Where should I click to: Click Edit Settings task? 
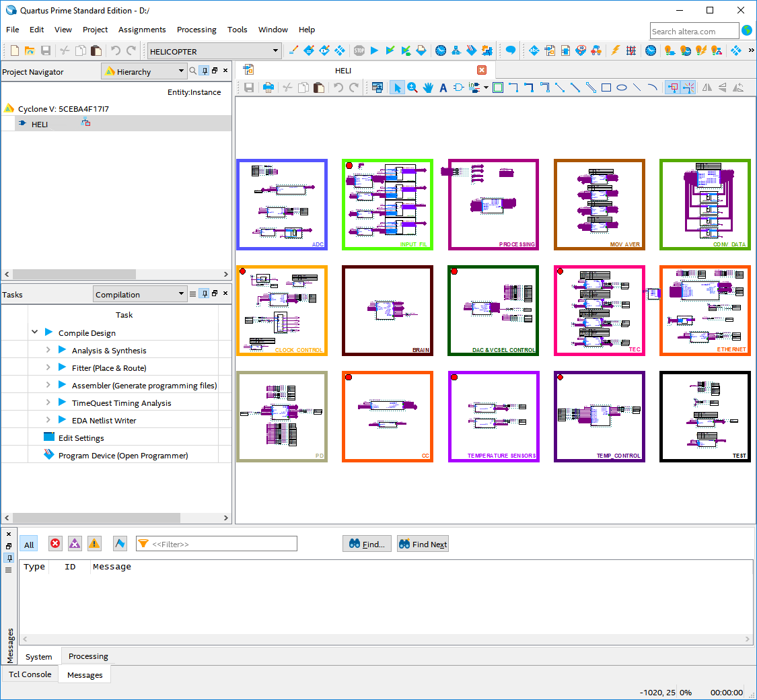coord(81,438)
